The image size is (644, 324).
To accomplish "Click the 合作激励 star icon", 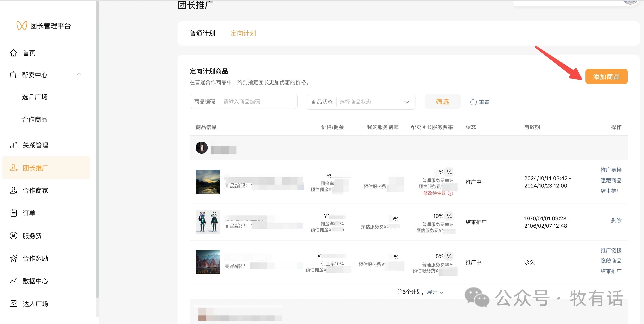I will click(x=13, y=258).
